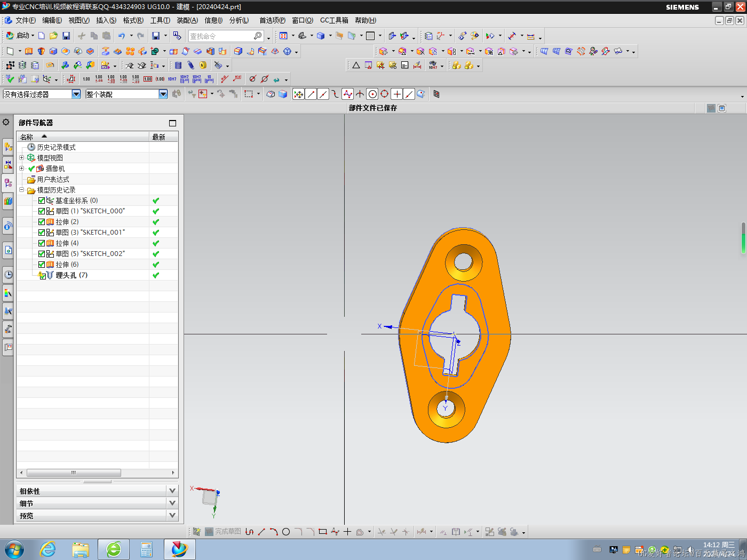Image resolution: width=747 pixels, height=560 pixels.
Task: Click the rectangle selection dashed-box icon
Action: coord(249,94)
